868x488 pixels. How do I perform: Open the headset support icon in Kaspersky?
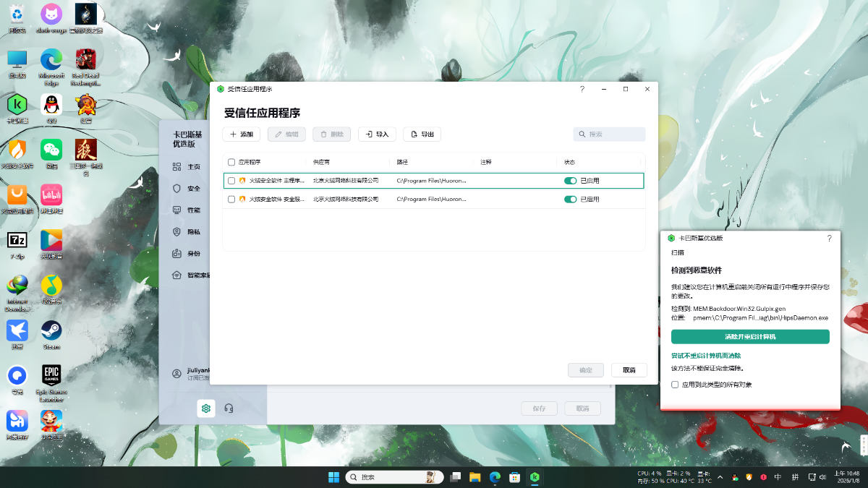(x=229, y=408)
